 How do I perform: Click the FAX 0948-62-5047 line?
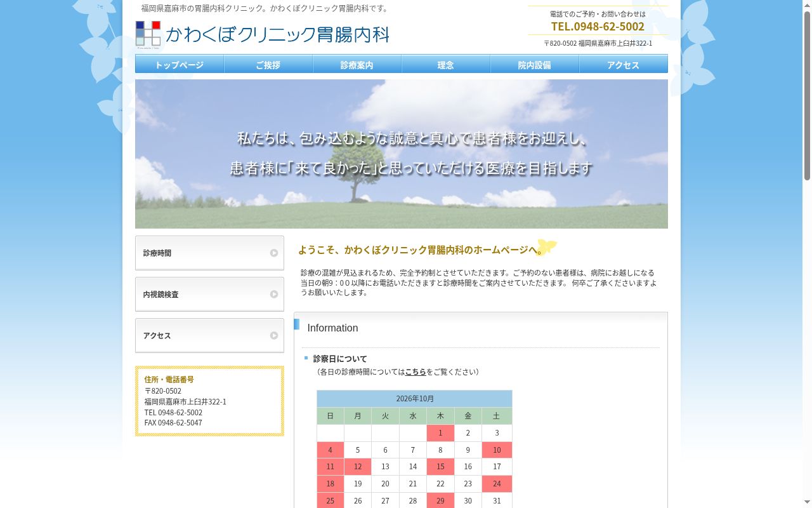coord(173,423)
